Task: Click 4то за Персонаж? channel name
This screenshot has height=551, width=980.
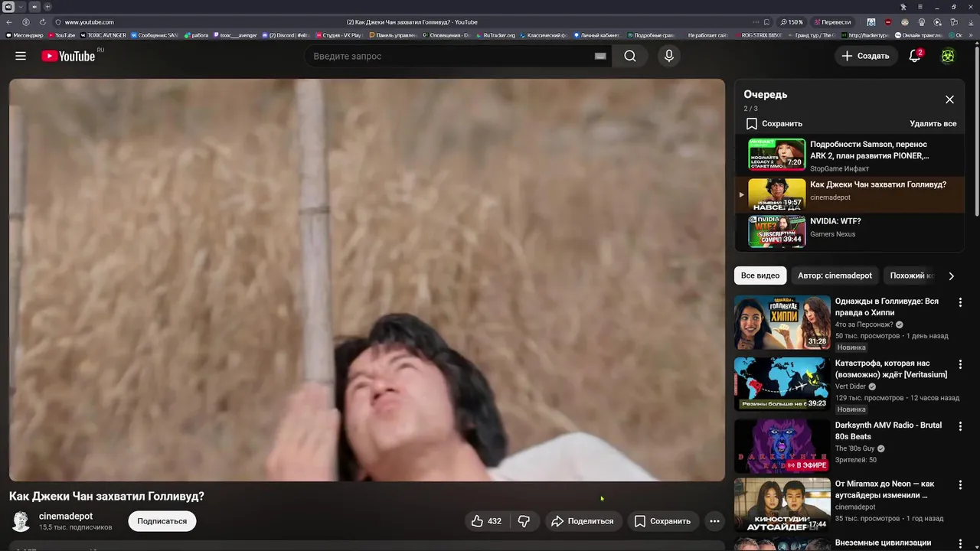Action: pos(864,324)
